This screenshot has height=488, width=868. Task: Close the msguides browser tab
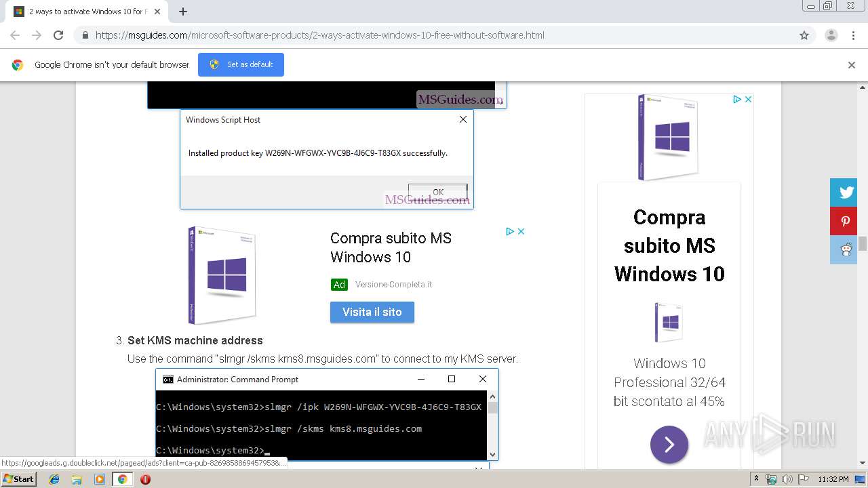pyautogui.click(x=158, y=12)
